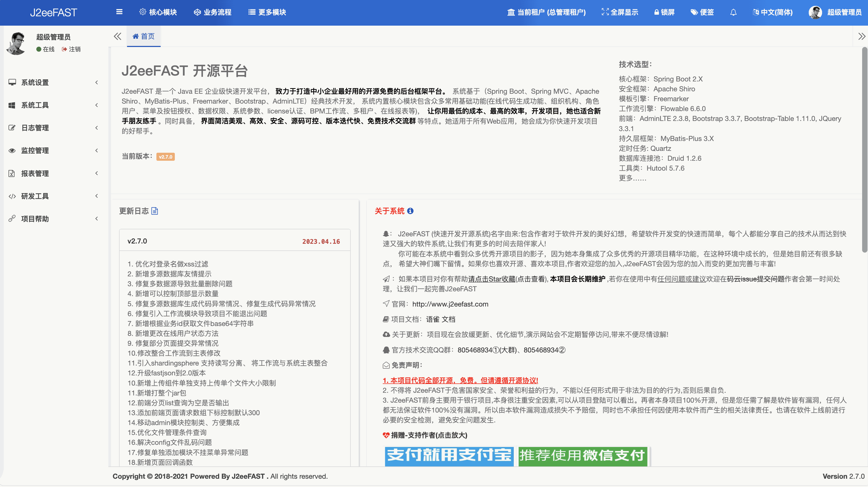Expand 日志管理 chevron in sidebar

pos(97,128)
